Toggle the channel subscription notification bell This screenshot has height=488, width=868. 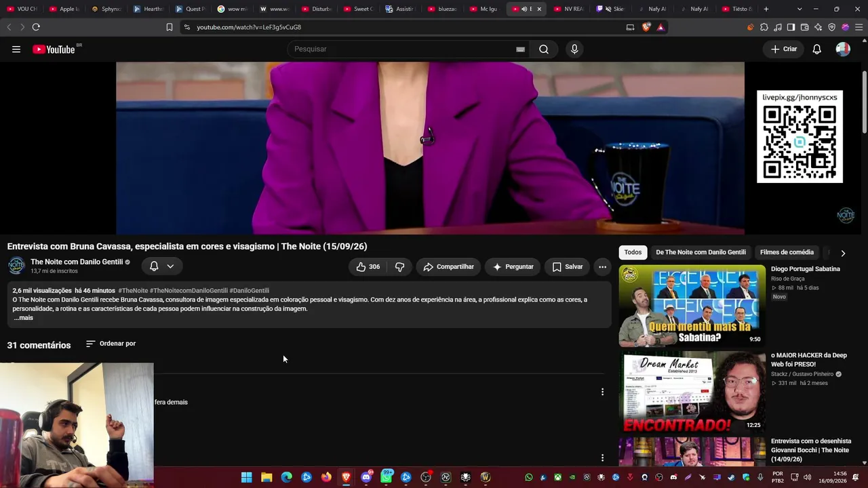point(154,266)
